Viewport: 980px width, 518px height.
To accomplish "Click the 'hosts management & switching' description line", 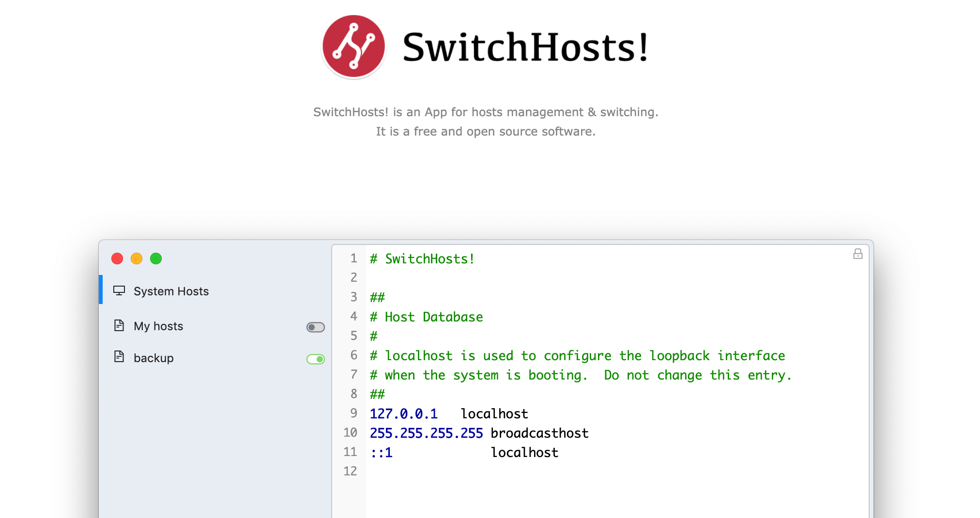I will (x=486, y=112).
